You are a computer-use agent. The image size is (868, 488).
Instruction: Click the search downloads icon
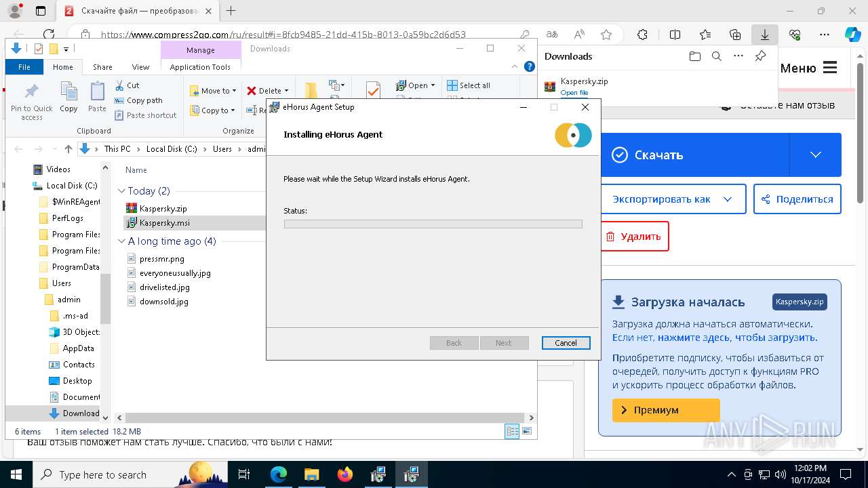click(716, 56)
